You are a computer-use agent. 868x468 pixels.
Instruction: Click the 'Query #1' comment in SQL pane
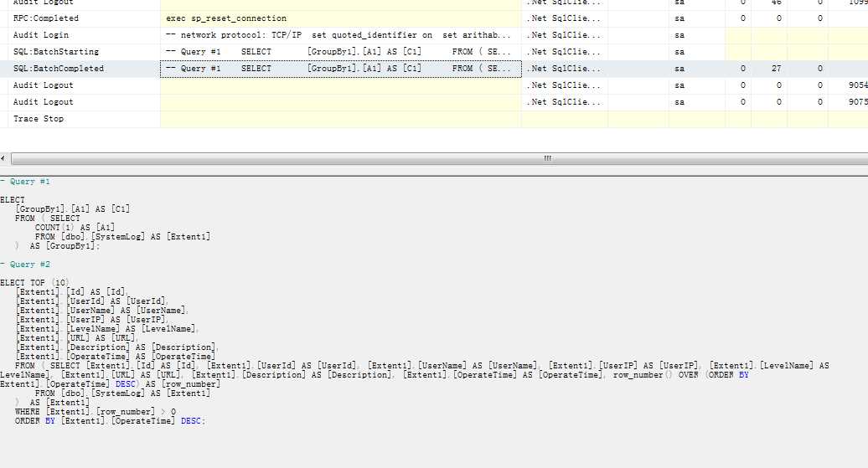click(25, 182)
